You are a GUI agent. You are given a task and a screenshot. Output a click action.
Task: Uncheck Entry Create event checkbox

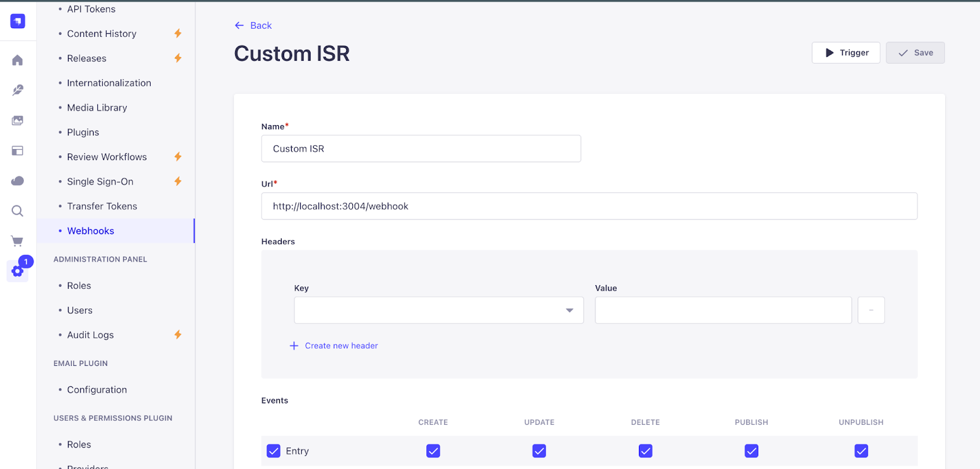click(433, 451)
